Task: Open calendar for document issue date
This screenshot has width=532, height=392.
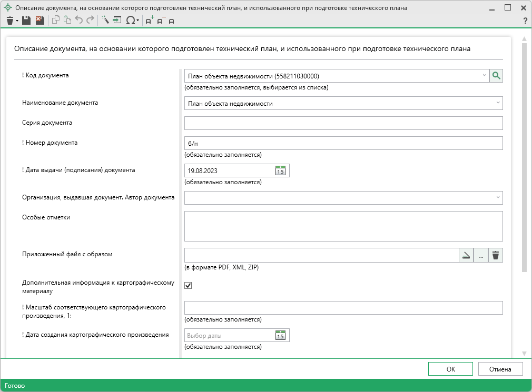Action: (280, 171)
